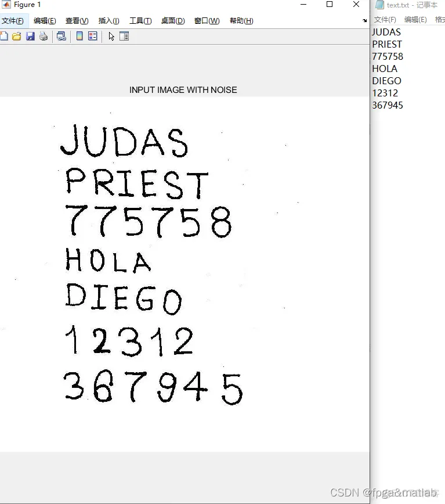Viewport: 445px width, 504px height.
Task: Click the JUDAS line in Notepad
Action: click(386, 32)
